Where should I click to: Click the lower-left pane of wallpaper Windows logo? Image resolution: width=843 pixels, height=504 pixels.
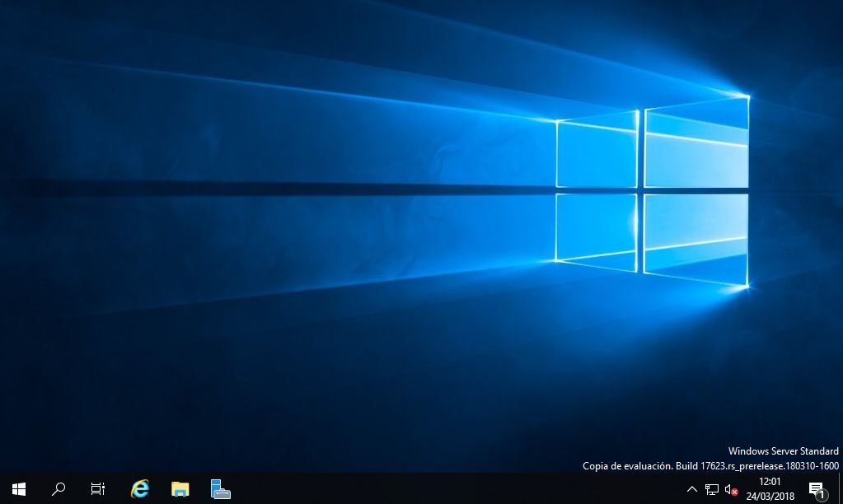597,229
